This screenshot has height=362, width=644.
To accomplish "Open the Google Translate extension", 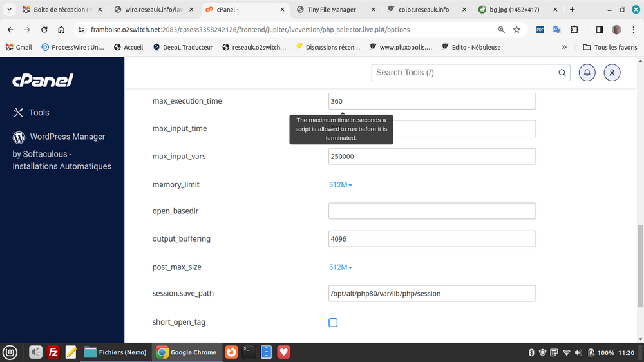I will tap(557, 30).
